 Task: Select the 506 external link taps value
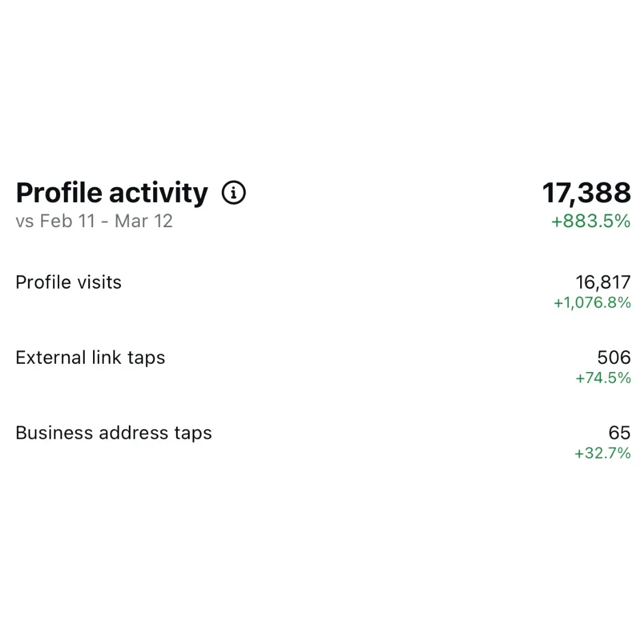point(614,357)
